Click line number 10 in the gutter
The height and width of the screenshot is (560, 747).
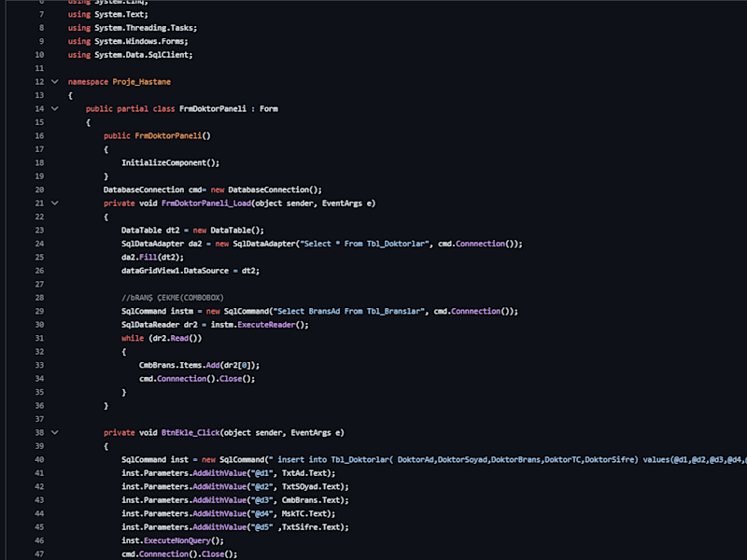pos(39,55)
